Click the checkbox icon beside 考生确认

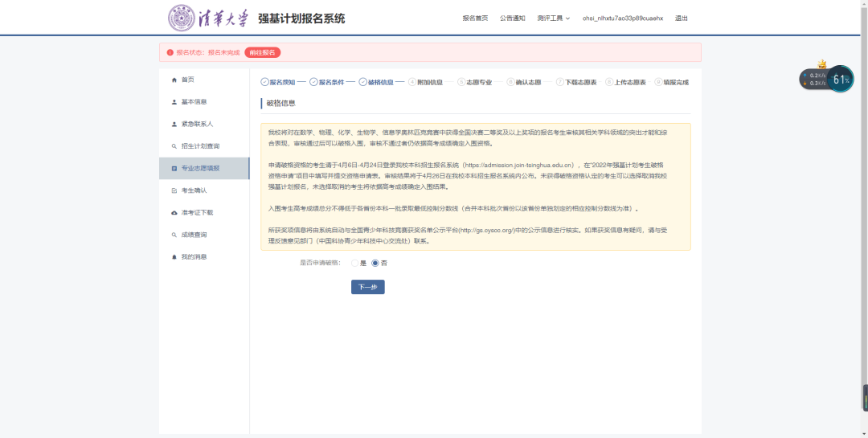tap(174, 190)
